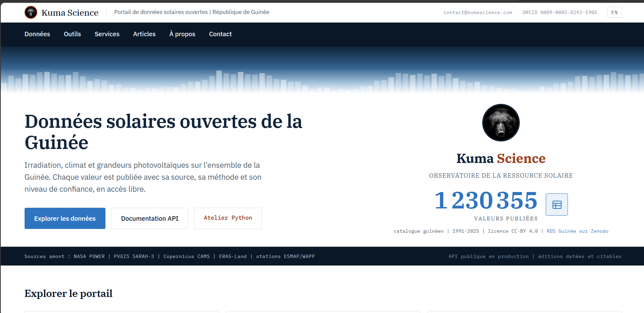
Task: Click 'éditions datées et citables' text
Action: tap(580, 256)
